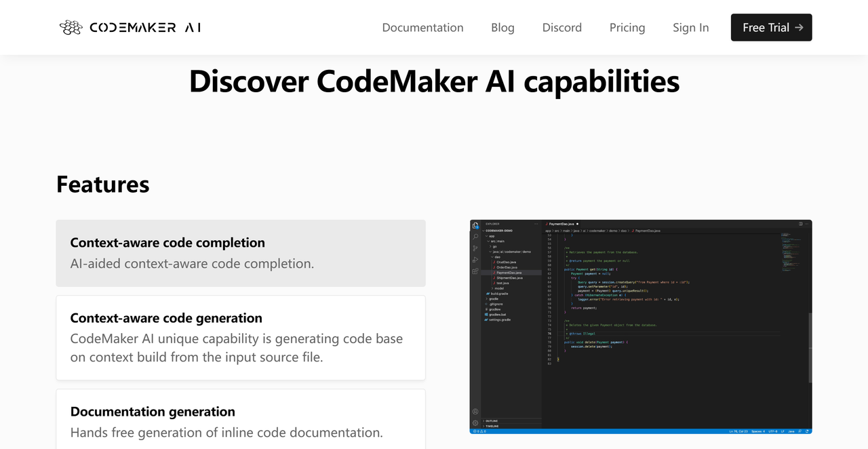Select the Context-aware code generation feature
Image resolution: width=868 pixels, height=449 pixels.
[241, 338]
